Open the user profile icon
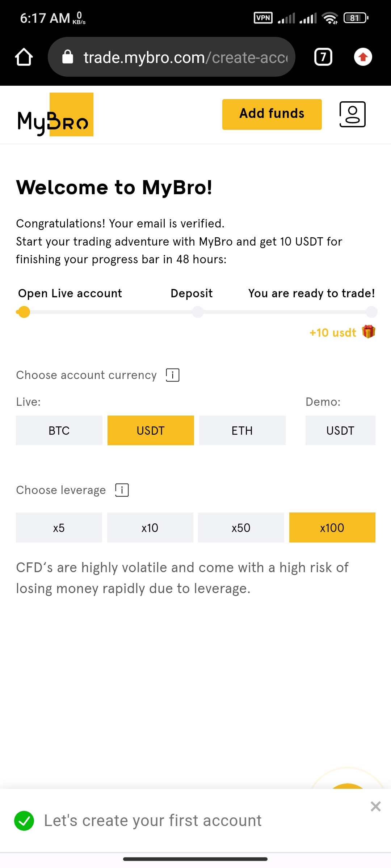 coord(352,114)
